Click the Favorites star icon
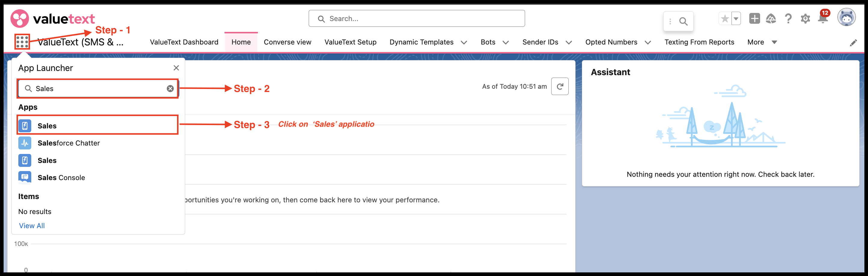Image resolution: width=868 pixels, height=276 pixels. point(725,19)
